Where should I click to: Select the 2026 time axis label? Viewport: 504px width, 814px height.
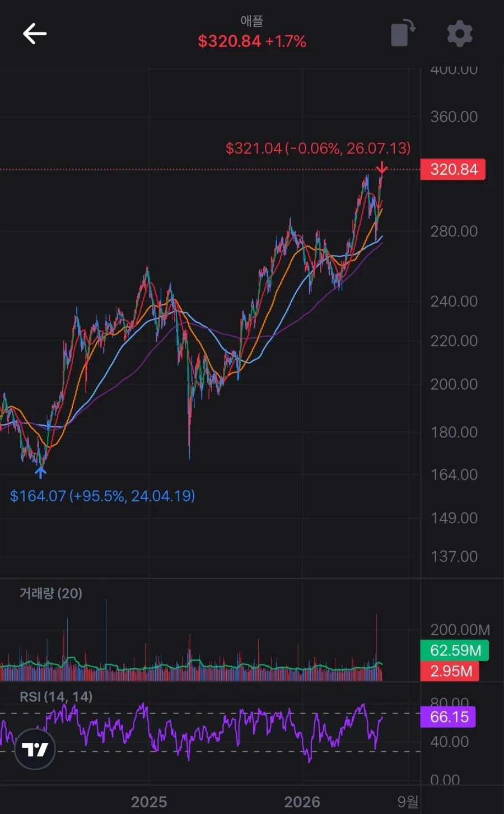coord(302,802)
